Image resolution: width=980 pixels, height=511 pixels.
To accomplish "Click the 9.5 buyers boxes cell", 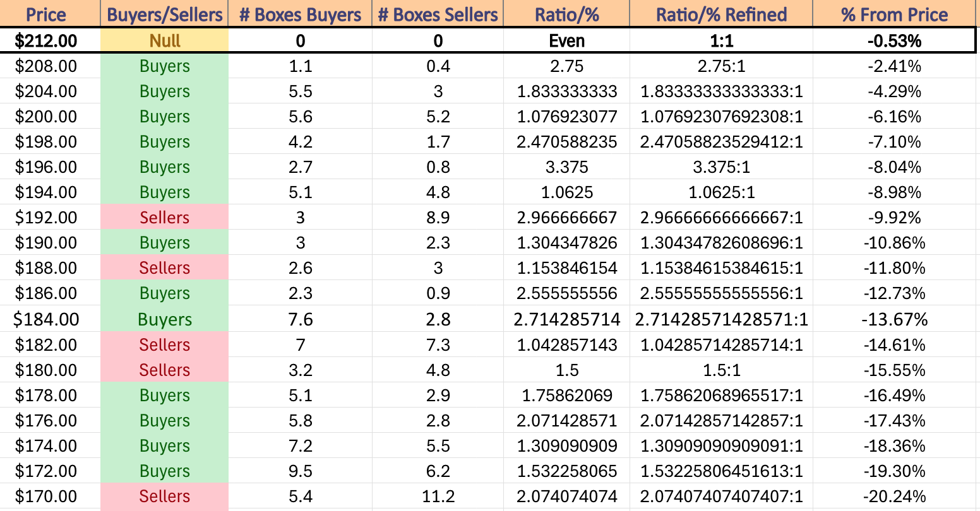I will (301, 471).
